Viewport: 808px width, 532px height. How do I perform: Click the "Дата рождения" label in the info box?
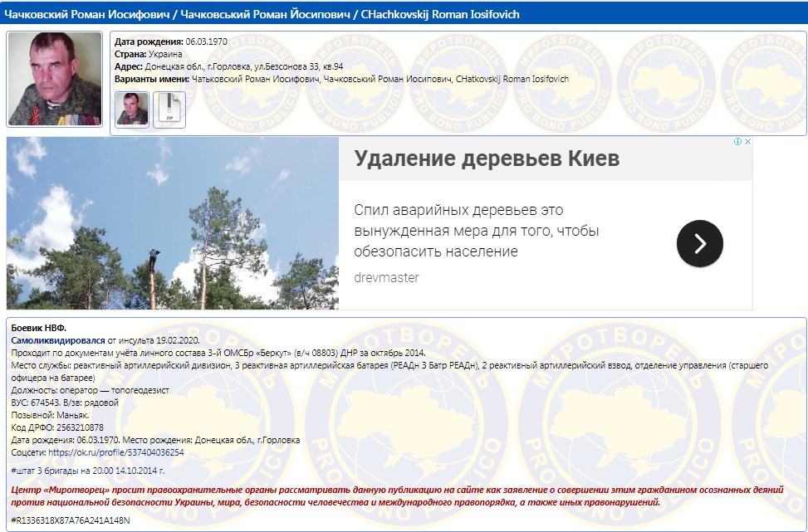pyautogui.click(x=149, y=41)
